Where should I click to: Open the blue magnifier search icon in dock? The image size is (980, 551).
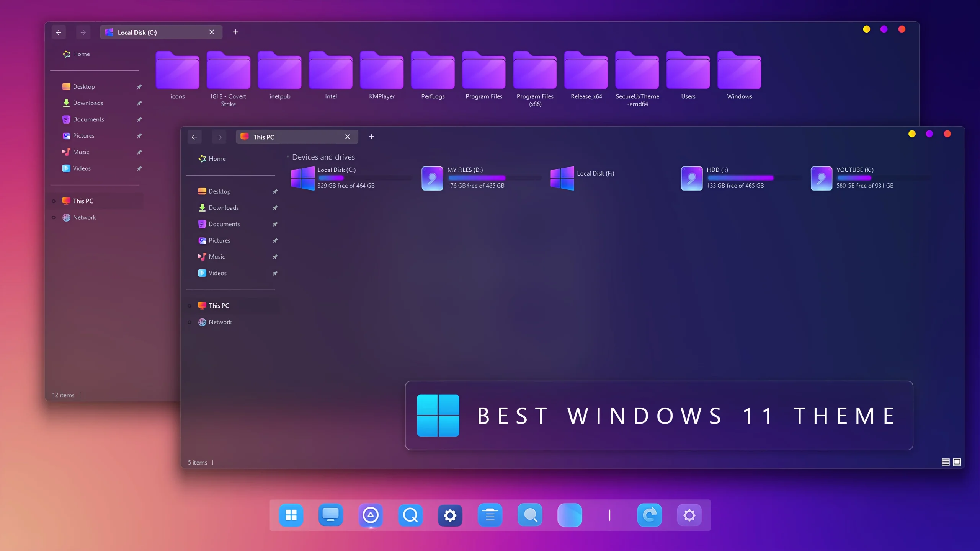tap(530, 515)
